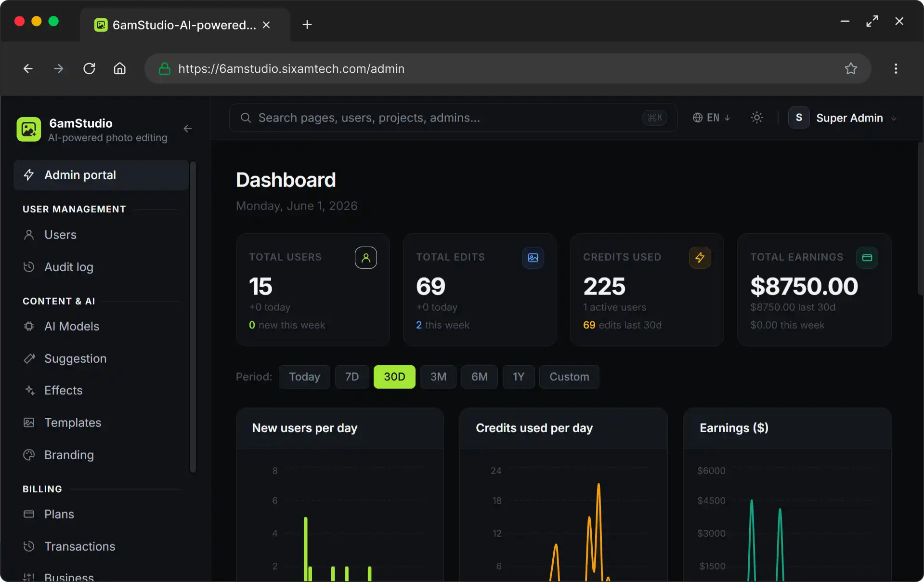Viewport: 924px width, 582px height.
Task: Select the 30D period button
Action: point(394,377)
